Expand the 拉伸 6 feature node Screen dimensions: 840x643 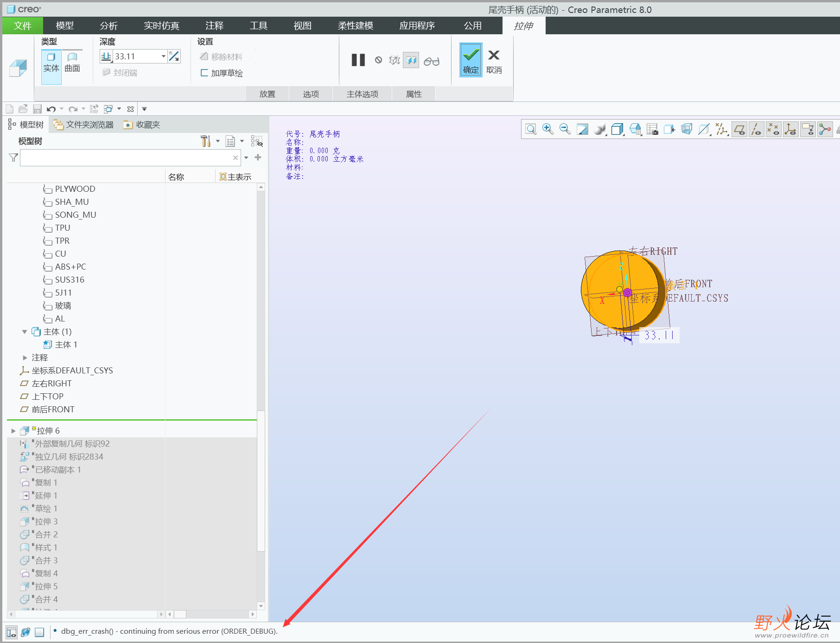pos(13,431)
